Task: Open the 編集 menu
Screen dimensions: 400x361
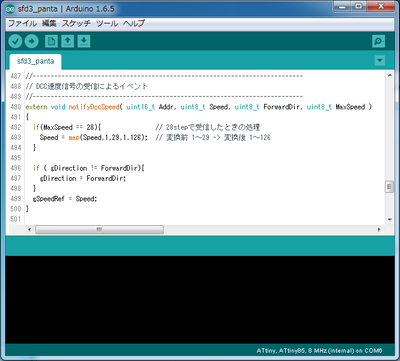Action: coord(49,23)
